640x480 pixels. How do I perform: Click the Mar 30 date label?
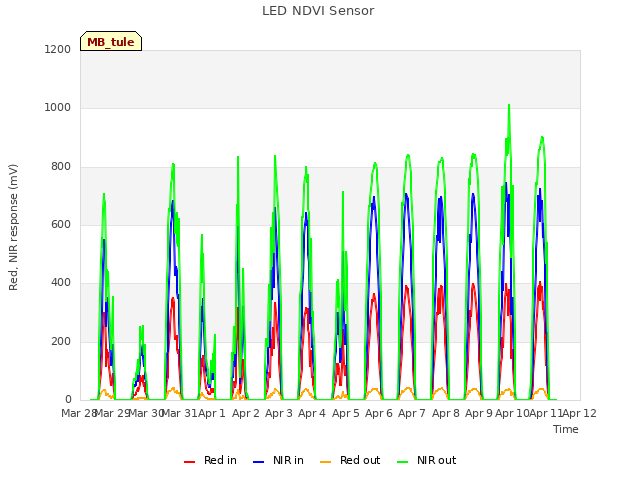tap(147, 413)
